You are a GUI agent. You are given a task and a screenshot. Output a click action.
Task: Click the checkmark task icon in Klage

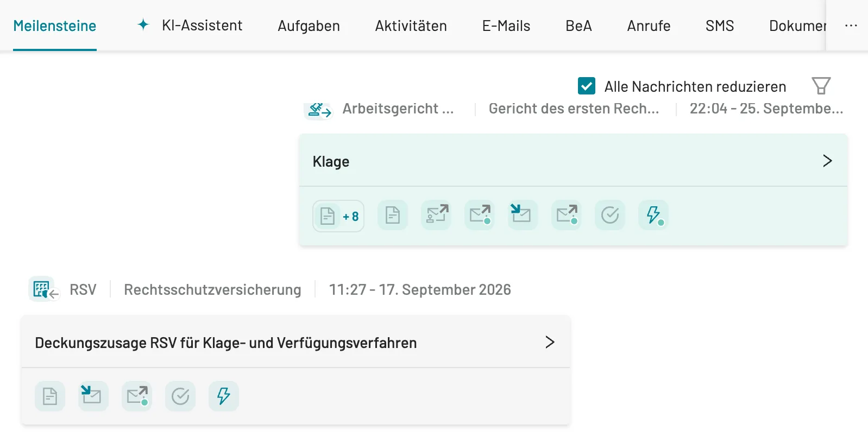coord(610,216)
